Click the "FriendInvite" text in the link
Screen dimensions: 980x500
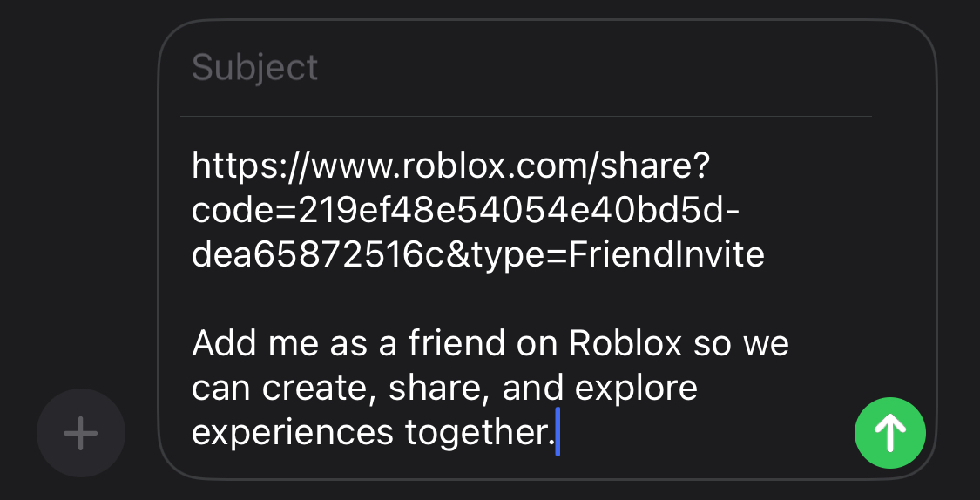[x=666, y=255]
